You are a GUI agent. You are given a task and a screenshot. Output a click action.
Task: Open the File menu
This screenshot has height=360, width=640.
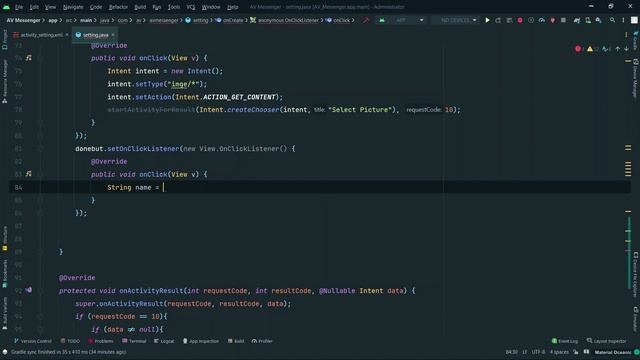point(19,7)
